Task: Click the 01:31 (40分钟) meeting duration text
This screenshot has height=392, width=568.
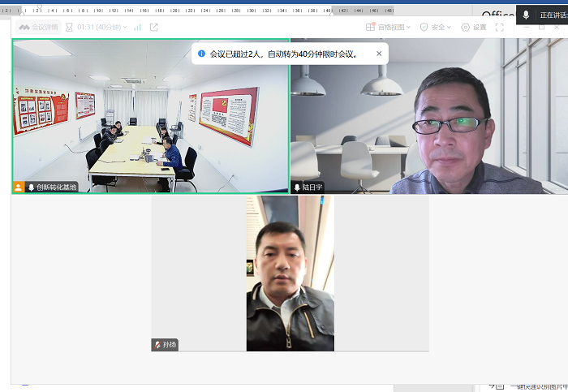Action: click(x=101, y=27)
